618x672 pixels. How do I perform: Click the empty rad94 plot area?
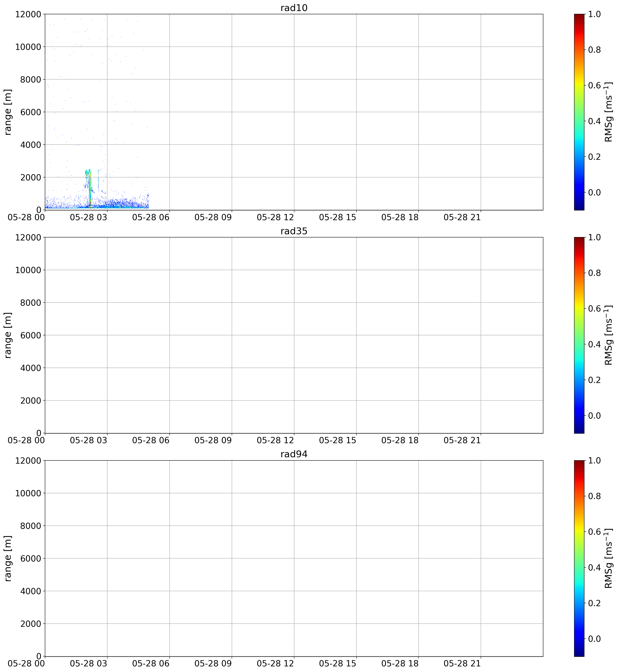coord(294,558)
